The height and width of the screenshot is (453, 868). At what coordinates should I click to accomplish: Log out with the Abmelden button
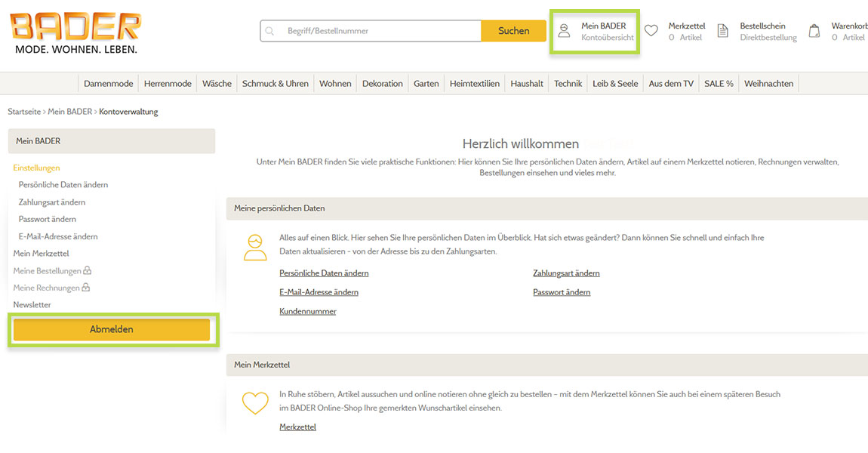(112, 330)
